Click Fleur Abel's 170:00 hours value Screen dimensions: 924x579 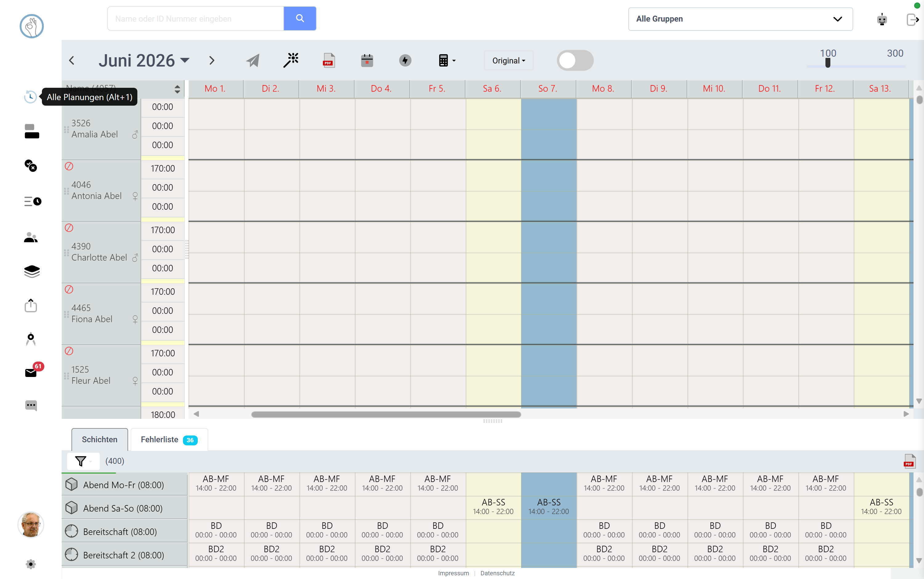pos(163,353)
